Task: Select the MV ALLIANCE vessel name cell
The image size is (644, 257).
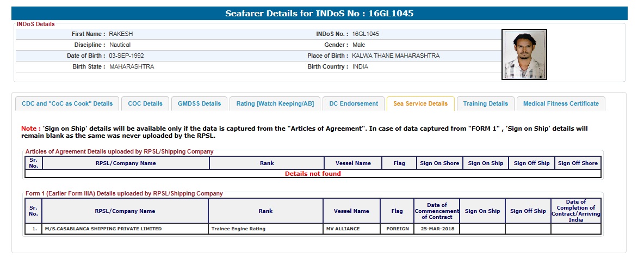Action: coord(343,229)
